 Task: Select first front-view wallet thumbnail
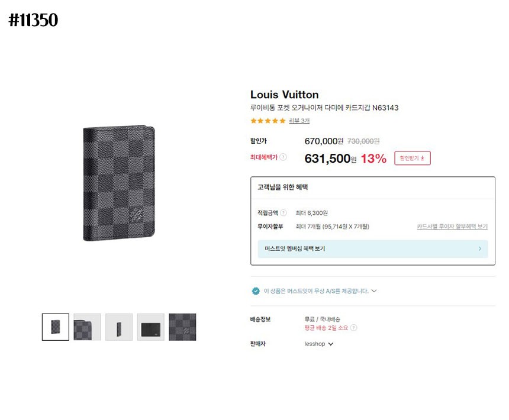pos(56,327)
